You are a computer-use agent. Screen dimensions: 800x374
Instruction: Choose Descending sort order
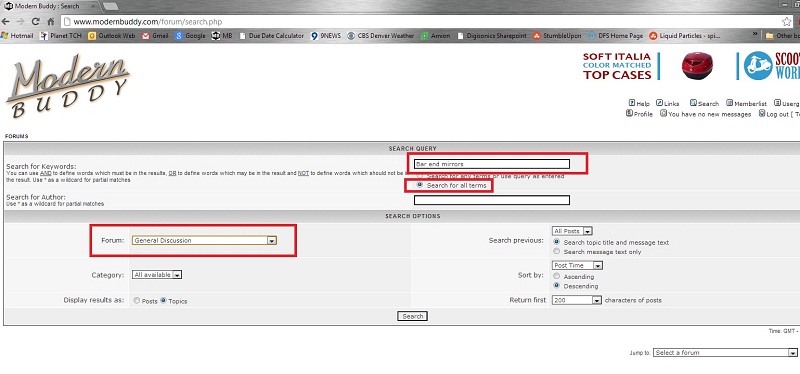pyautogui.click(x=557, y=286)
